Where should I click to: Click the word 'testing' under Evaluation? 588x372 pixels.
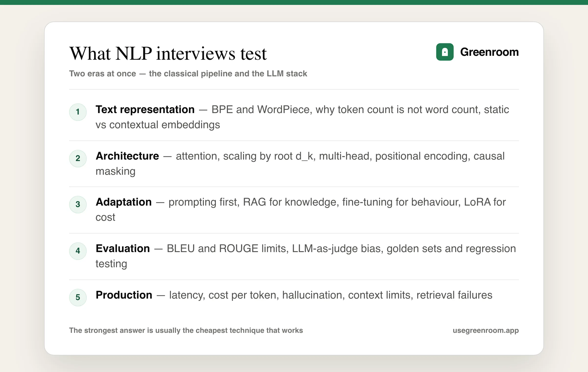pyautogui.click(x=111, y=264)
